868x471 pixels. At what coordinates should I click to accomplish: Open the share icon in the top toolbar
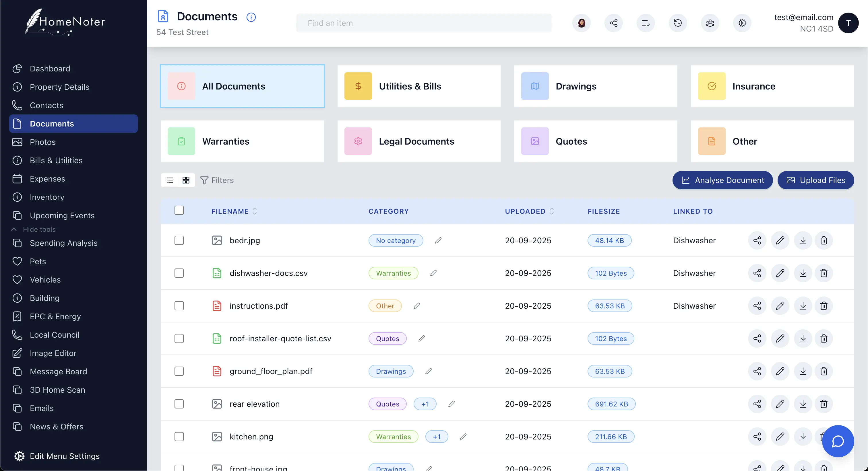pyautogui.click(x=613, y=23)
